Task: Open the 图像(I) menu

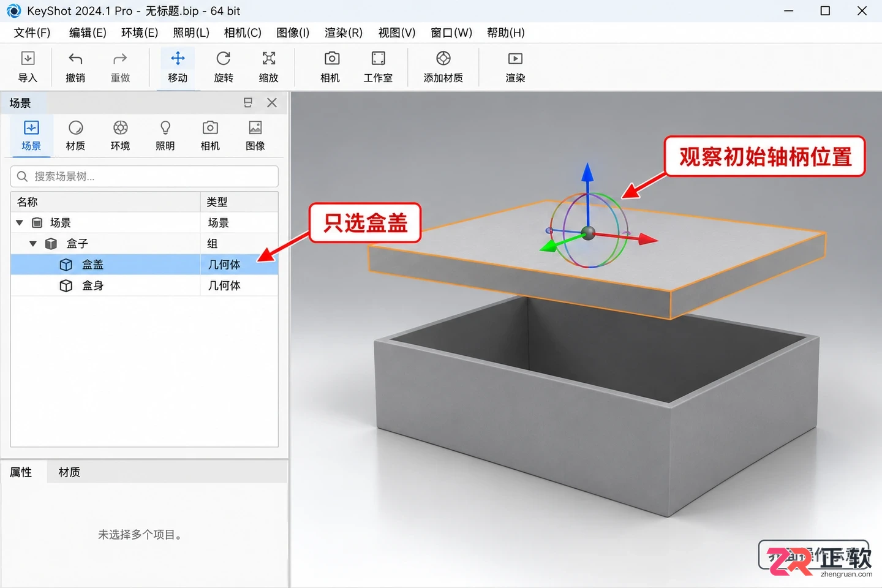Action: (x=293, y=32)
